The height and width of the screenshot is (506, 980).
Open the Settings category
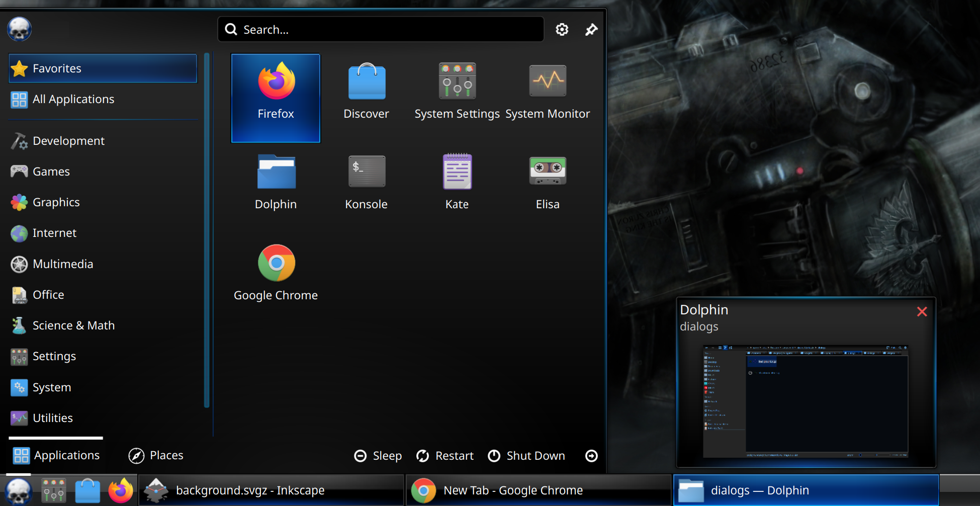click(103, 356)
